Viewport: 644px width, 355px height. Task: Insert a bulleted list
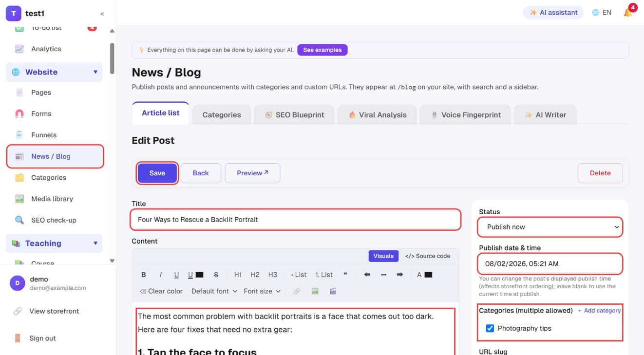[299, 275]
